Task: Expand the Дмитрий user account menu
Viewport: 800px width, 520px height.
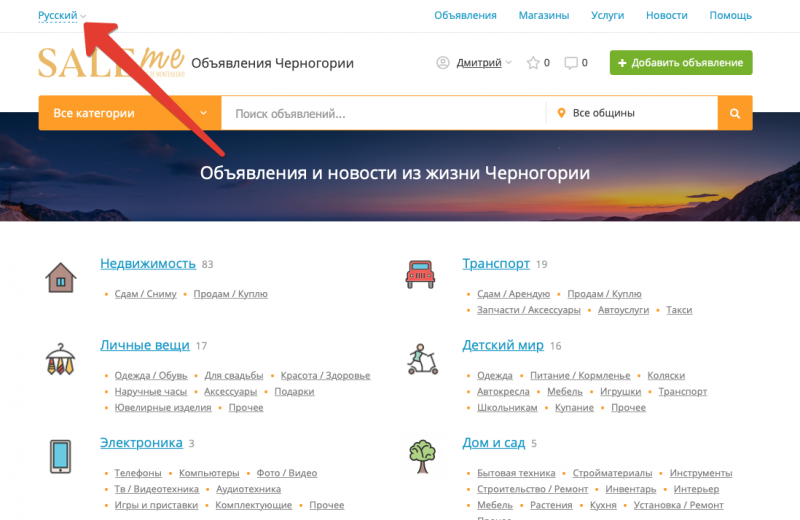Action: 478,63
